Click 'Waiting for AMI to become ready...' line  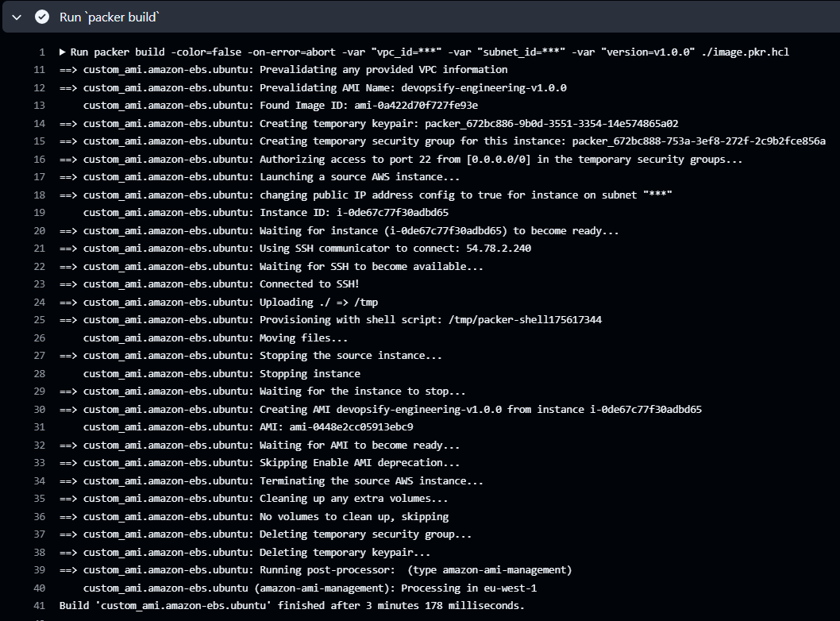click(x=260, y=445)
